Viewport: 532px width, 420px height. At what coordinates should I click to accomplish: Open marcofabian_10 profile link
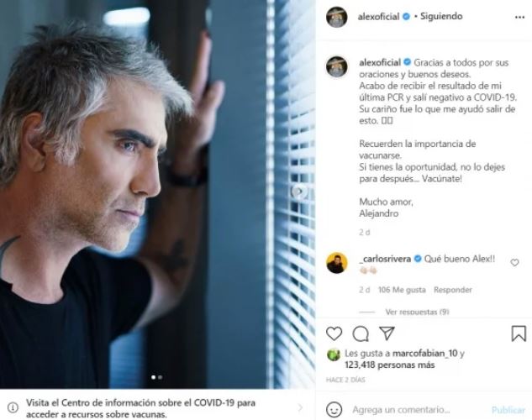point(424,354)
